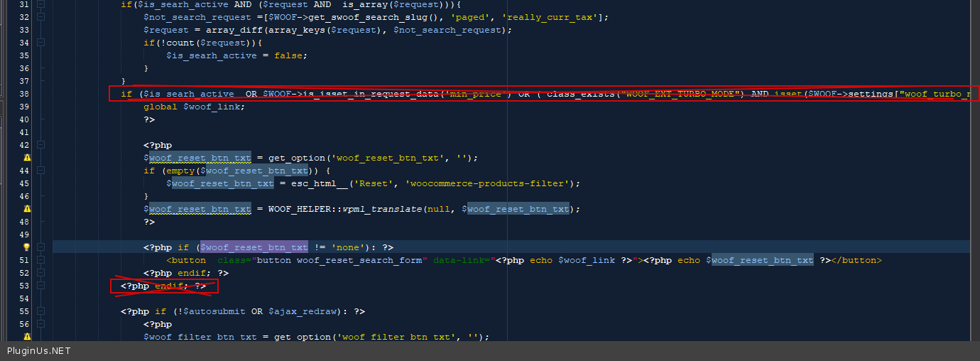
Task: Click line number 38 in the gutter
Action: coord(23,94)
